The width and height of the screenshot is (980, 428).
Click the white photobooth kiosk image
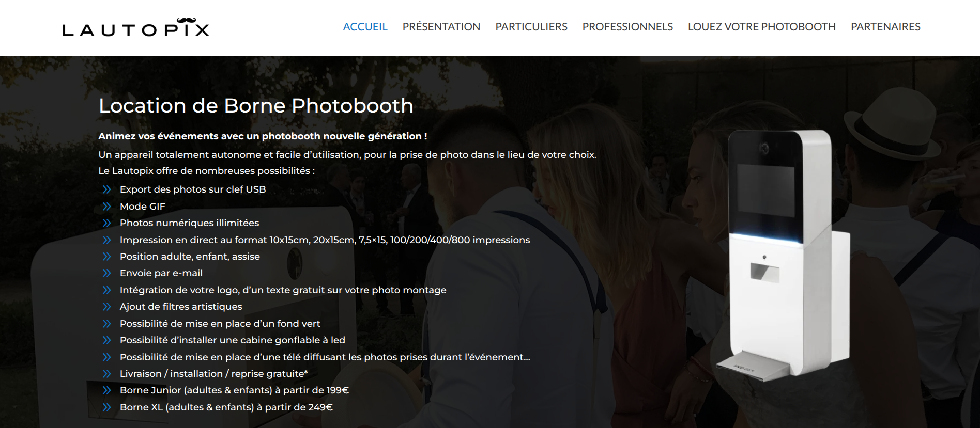(783, 256)
